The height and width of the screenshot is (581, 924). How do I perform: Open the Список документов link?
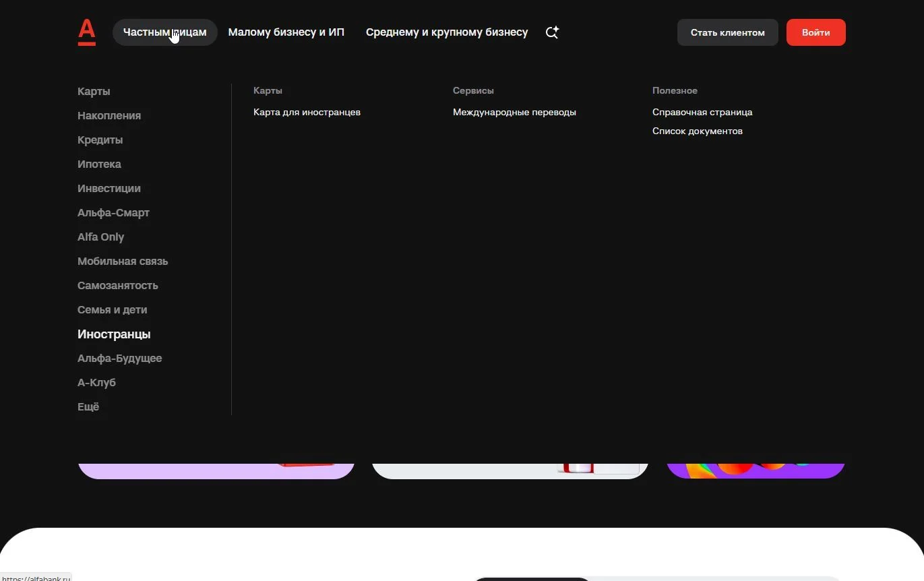click(698, 131)
